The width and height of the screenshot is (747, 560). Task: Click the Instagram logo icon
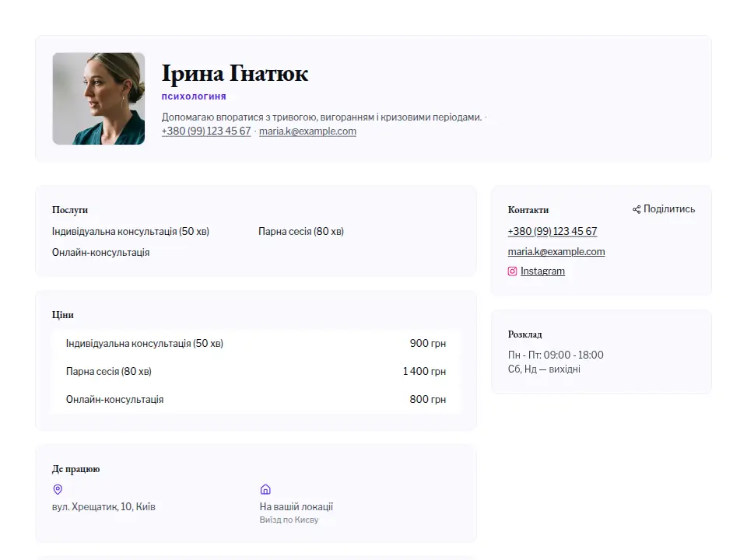coord(512,271)
